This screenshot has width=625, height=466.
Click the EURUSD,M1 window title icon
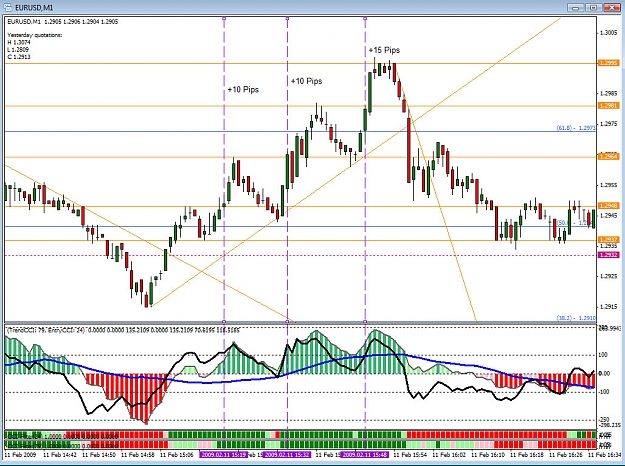click(x=7, y=7)
